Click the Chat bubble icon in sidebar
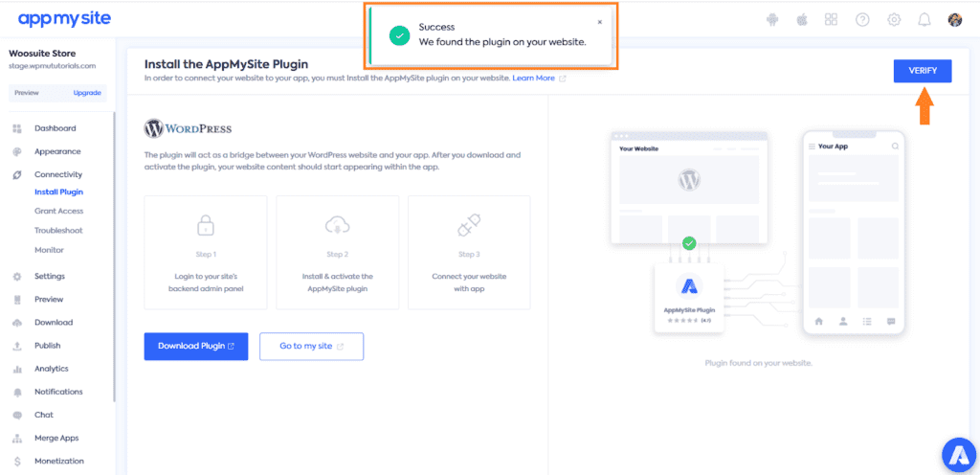The width and height of the screenshot is (980, 475). pos(17,415)
